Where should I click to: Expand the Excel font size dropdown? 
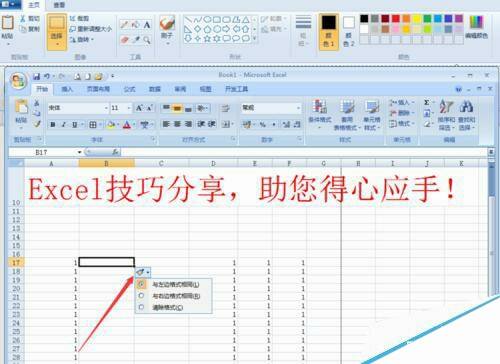(x=129, y=108)
